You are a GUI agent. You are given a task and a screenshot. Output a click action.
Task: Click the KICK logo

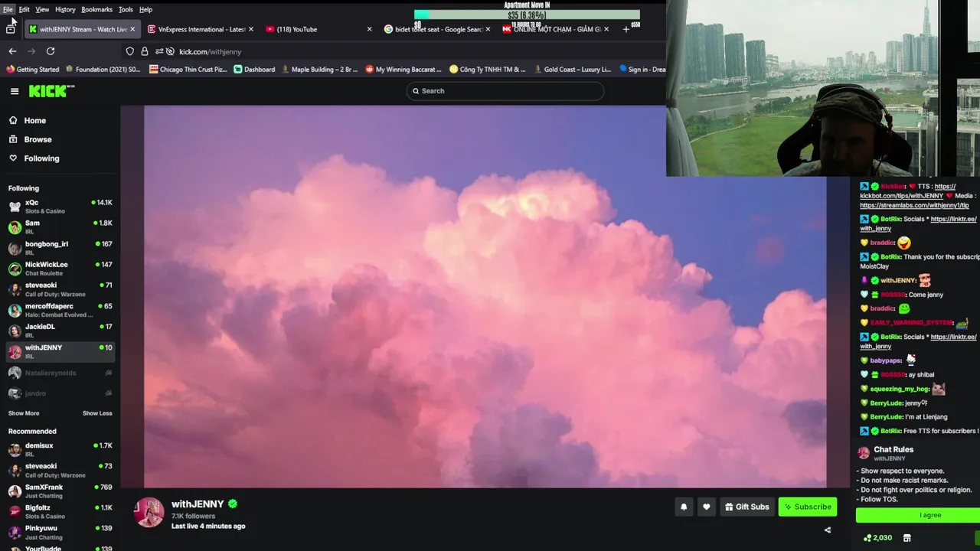click(x=51, y=91)
